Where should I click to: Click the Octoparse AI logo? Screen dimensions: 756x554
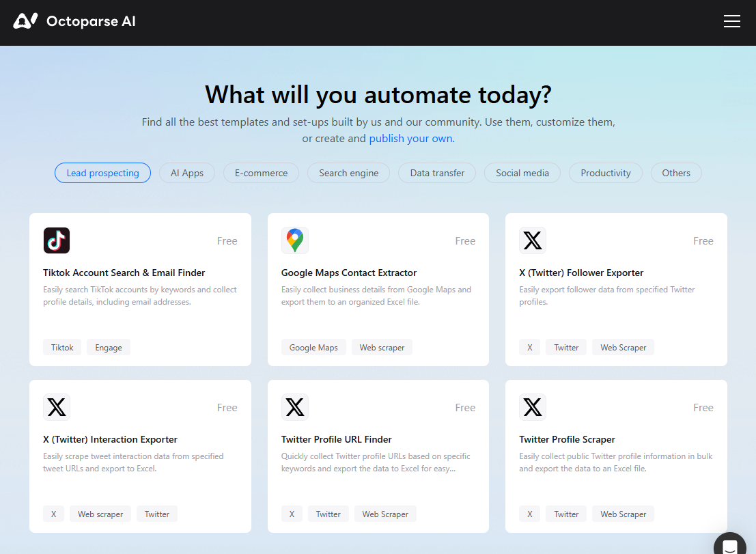click(x=74, y=21)
